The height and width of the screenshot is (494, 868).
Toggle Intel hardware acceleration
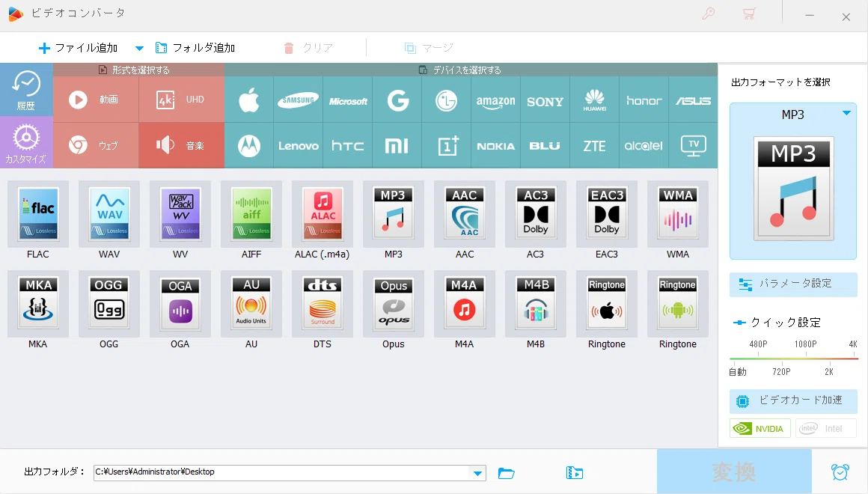825,429
